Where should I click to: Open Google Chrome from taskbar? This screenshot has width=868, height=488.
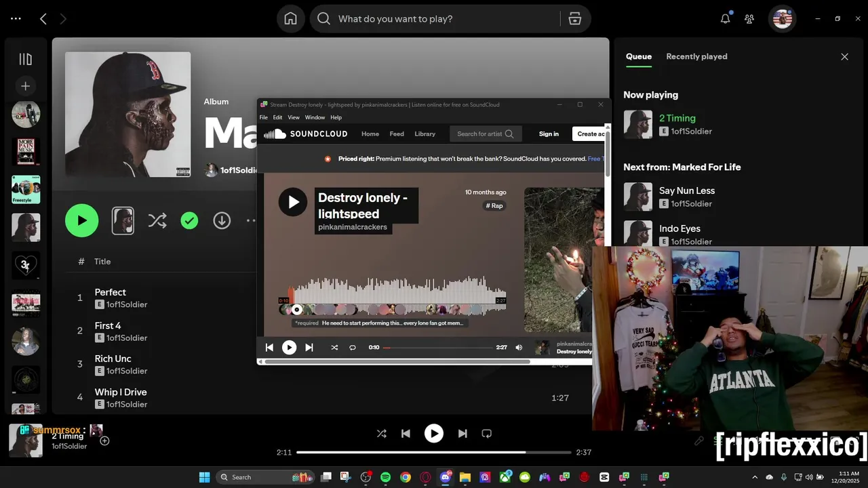pos(405,477)
